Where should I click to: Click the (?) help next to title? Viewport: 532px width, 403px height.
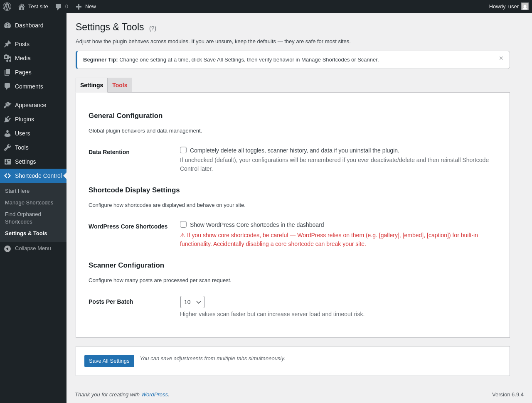[x=153, y=28]
